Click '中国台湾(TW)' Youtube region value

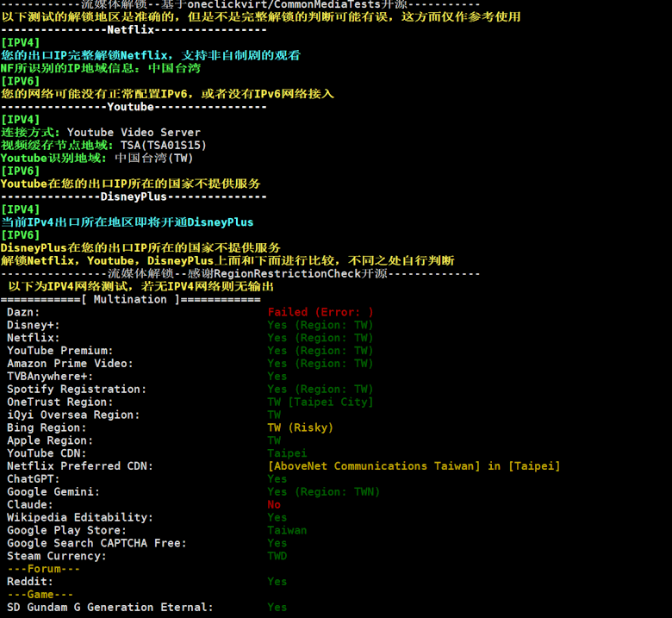click(x=154, y=159)
